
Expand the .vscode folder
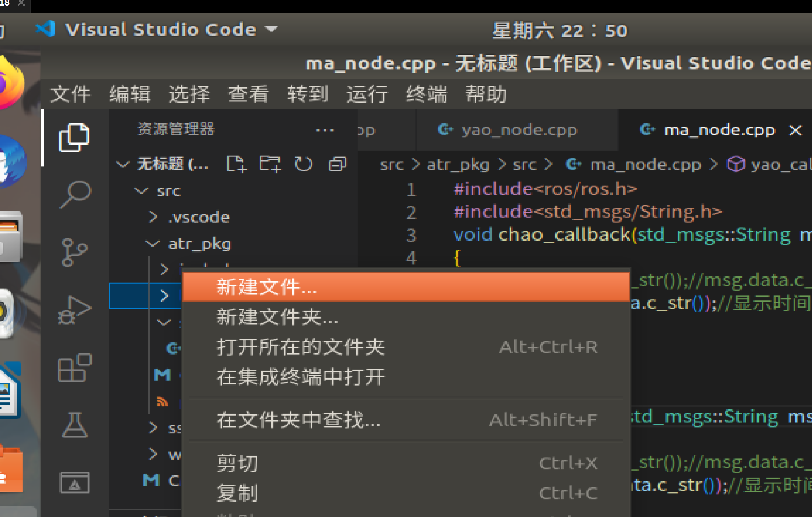[x=198, y=217]
